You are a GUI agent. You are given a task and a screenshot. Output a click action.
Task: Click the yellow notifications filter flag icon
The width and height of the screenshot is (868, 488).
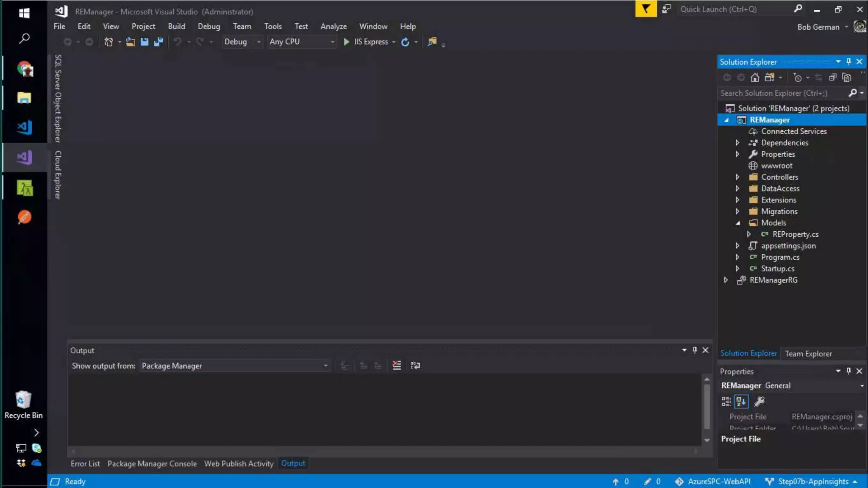click(645, 9)
